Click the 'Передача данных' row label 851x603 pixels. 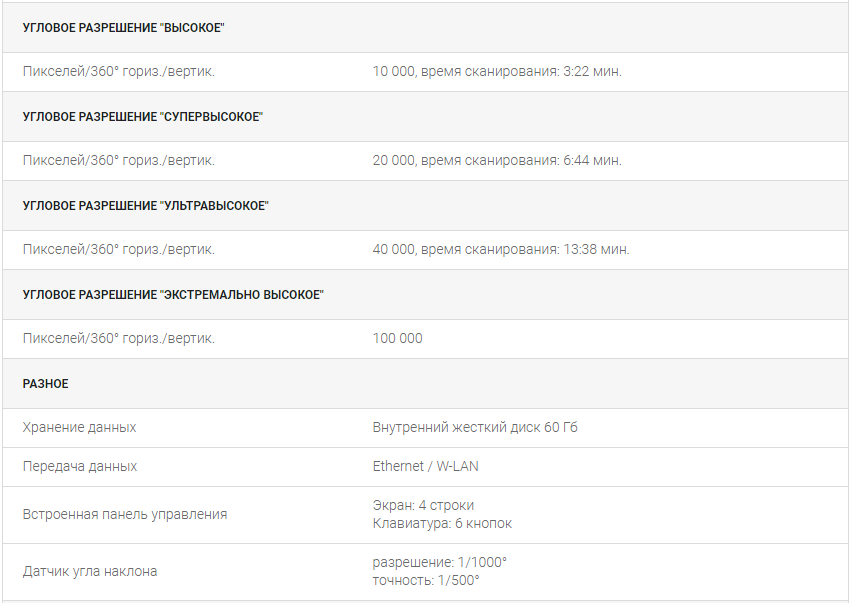[80, 466]
